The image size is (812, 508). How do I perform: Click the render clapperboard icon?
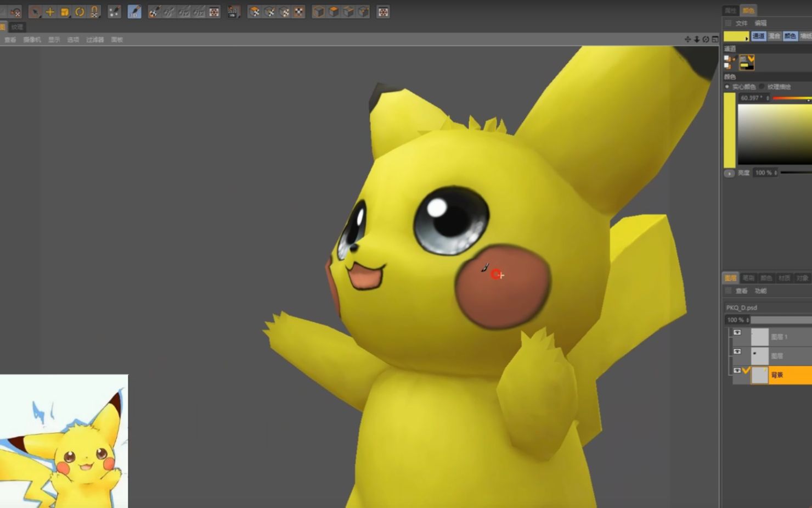coord(234,12)
